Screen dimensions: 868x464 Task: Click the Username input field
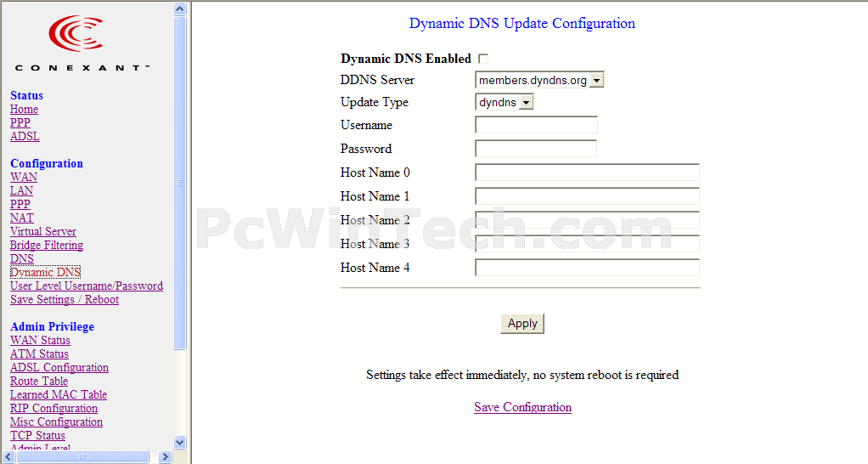tap(536, 125)
